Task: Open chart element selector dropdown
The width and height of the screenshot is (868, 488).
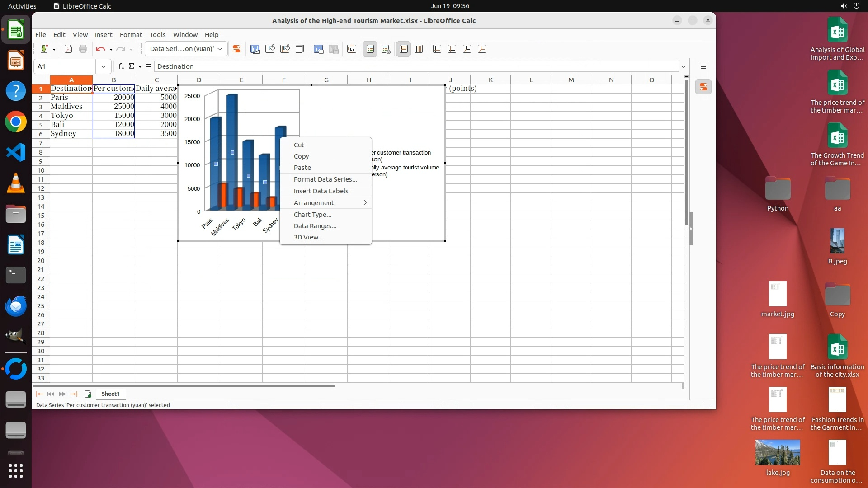Action: tap(220, 49)
